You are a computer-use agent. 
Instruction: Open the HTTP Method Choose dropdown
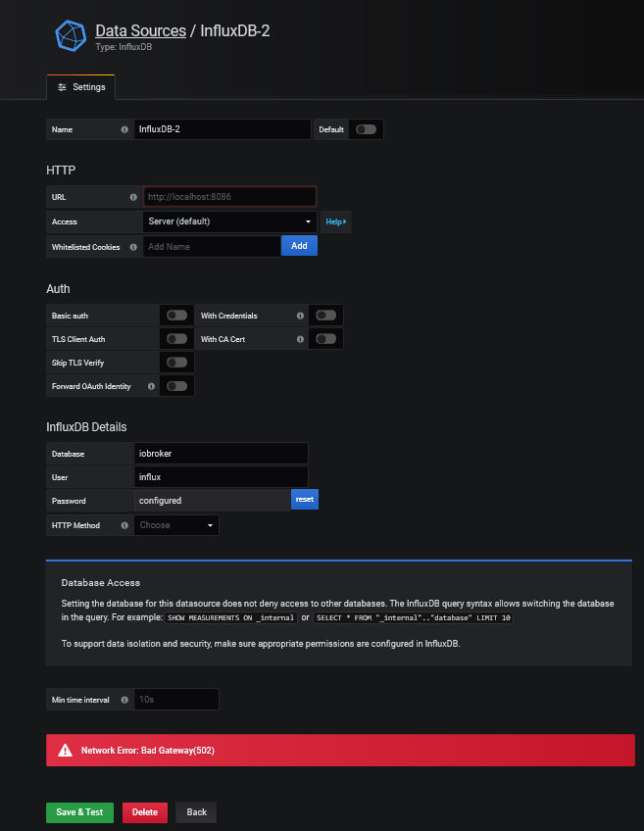(x=176, y=525)
